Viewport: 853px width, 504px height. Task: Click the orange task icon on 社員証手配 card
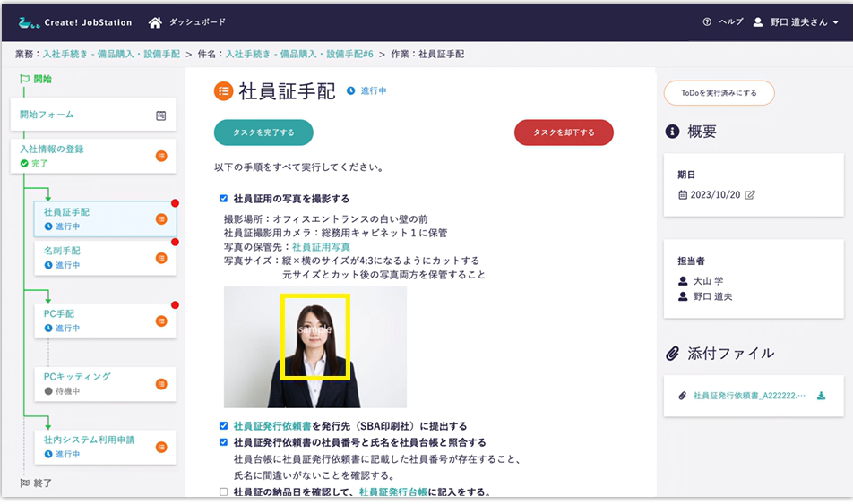pos(161,219)
